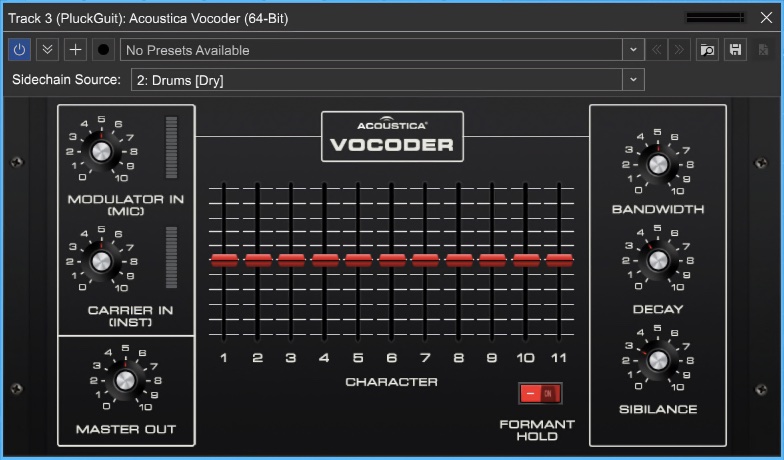
Task: Toggle the plugin power bypass button
Action: 20,50
